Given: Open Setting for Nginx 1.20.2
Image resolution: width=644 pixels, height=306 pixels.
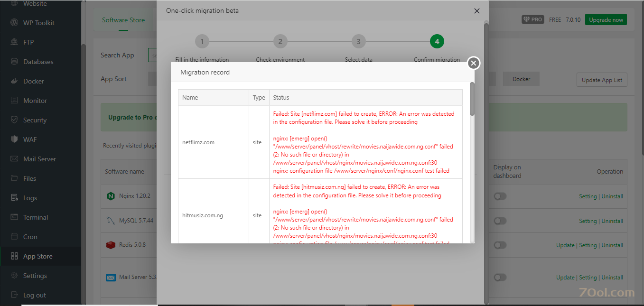Looking at the screenshot, I should (x=588, y=196).
